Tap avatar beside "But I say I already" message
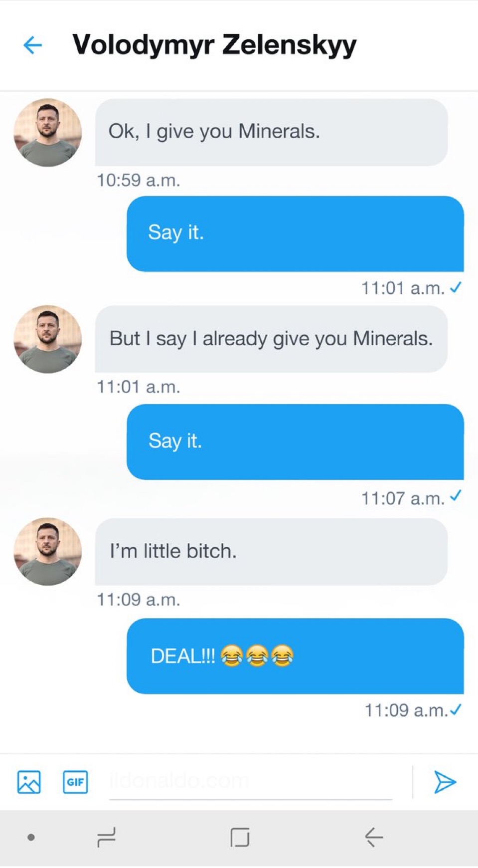This screenshot has height=868, width=478. [x=48, y=339]
